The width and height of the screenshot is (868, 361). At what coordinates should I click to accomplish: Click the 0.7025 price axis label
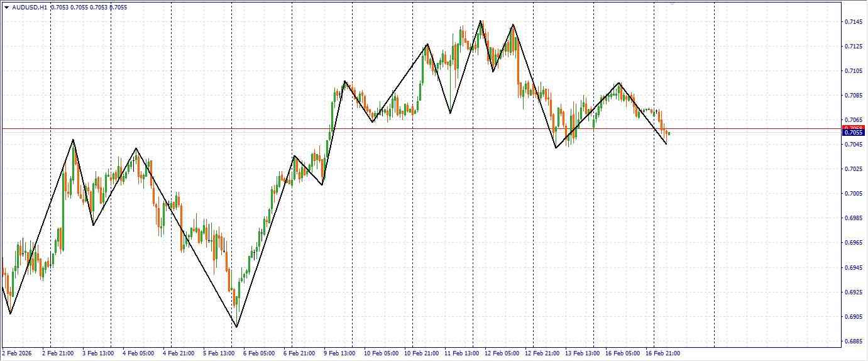click(854, 169)
